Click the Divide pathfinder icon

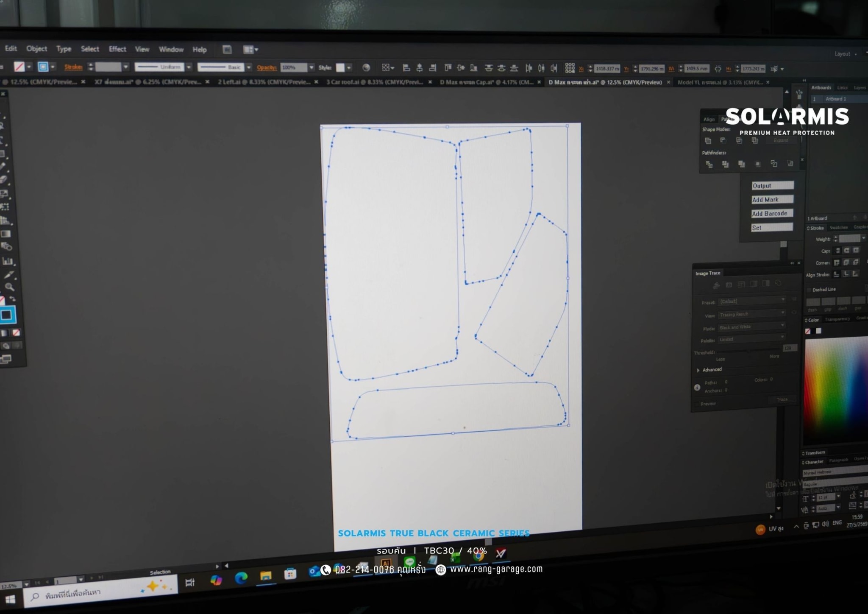point(709,164)
